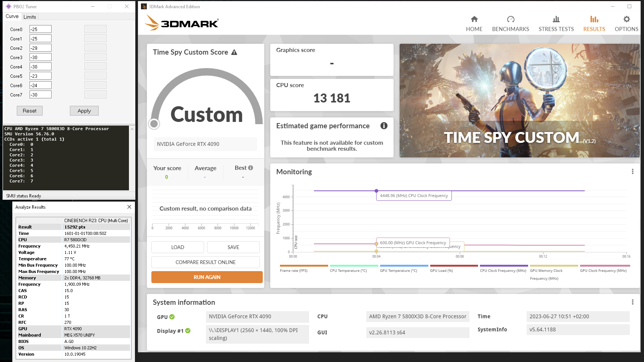The image size is (644, 362).
Task: Click the AMD Ryzen 7 5800X3D CPU field
Action: pos(418,316)
